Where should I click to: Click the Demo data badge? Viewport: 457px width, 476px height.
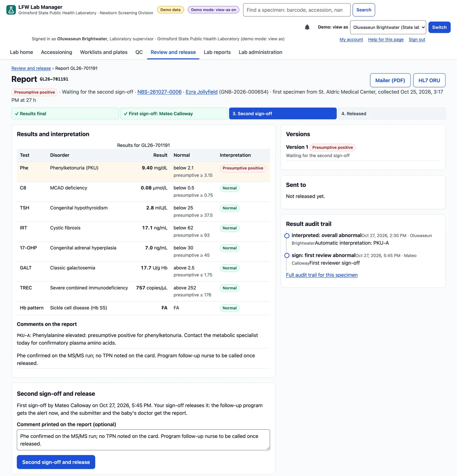point(171,10)
